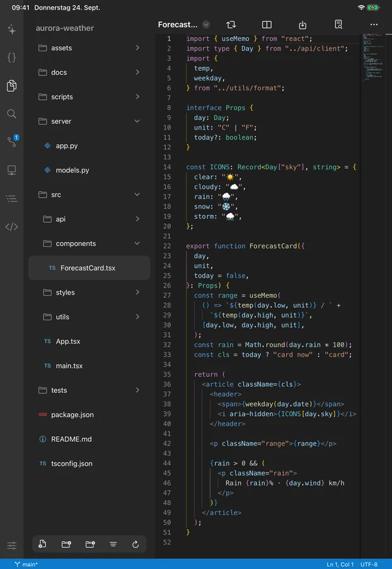Change encoding via UTF-8 status item
Image resolution: width=392 pixels, height=569 pixels.
369,565
